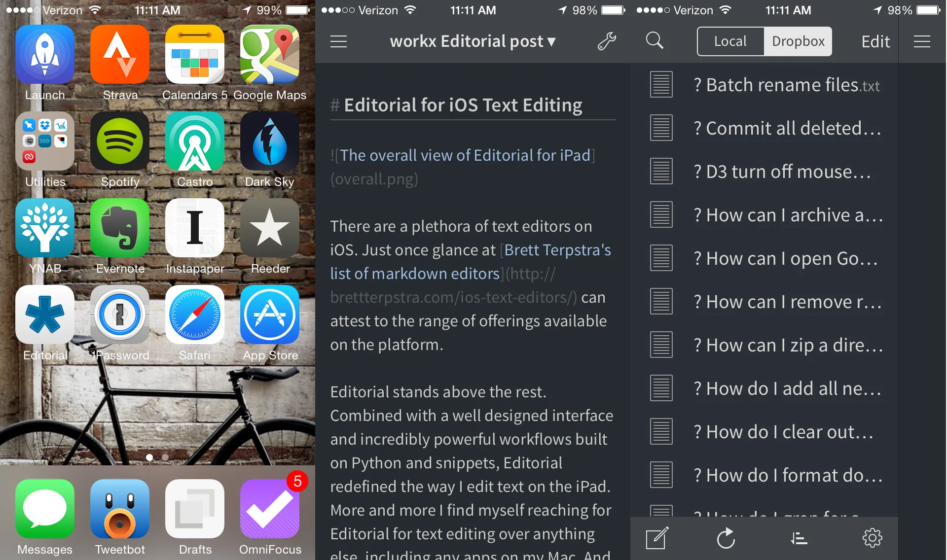This screenshot has height=560, width=947.
Task: Tap the overall view of Editorial image link
Action: pyautogui.click(x=465, y=155)
